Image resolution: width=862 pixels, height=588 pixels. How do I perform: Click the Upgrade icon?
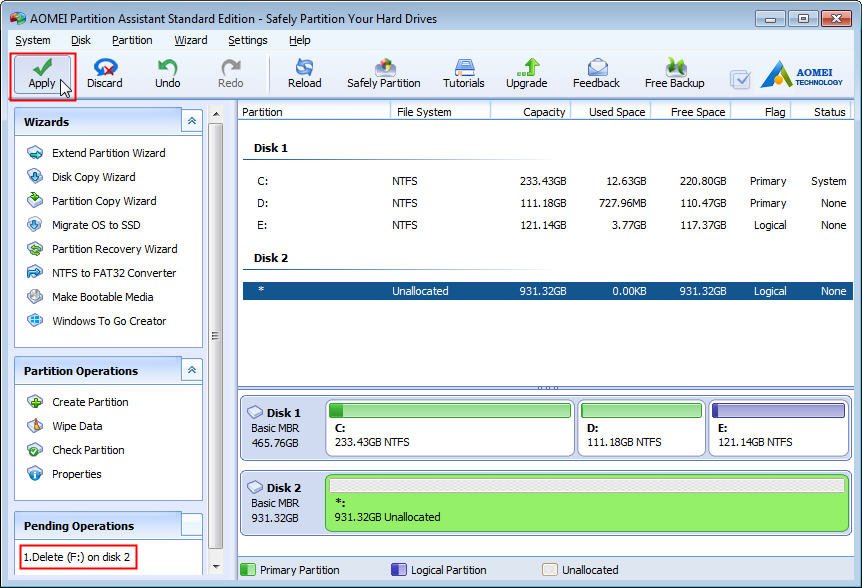coord(526,73)
